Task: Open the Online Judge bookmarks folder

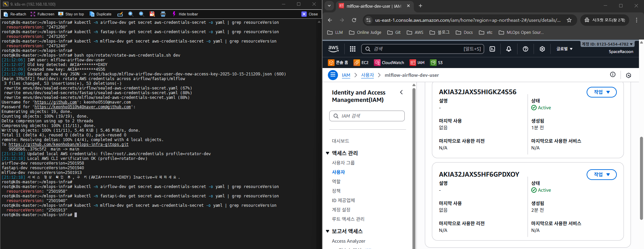Action: 365,33
